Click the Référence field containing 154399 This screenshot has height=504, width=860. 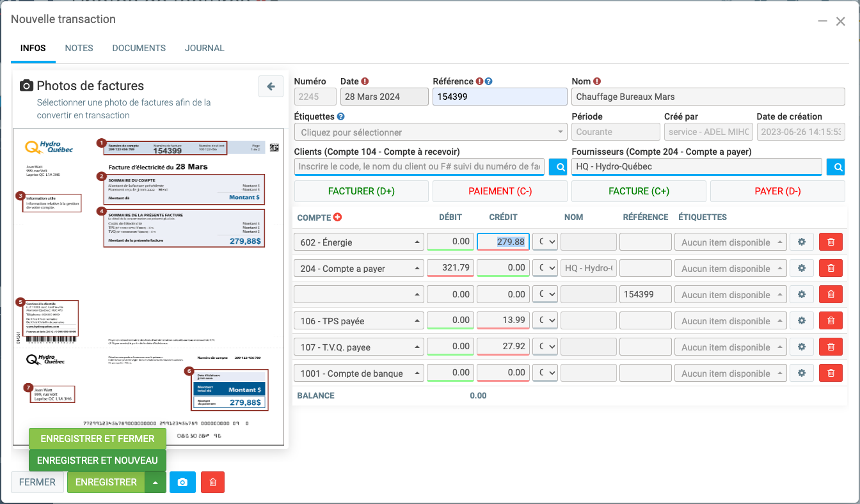[500, 97]
